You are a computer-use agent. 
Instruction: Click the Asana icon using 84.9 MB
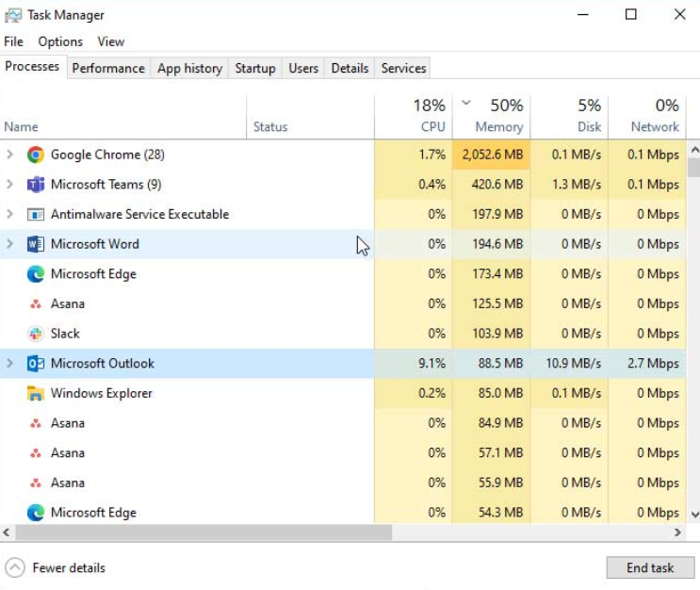click(35, 423)
